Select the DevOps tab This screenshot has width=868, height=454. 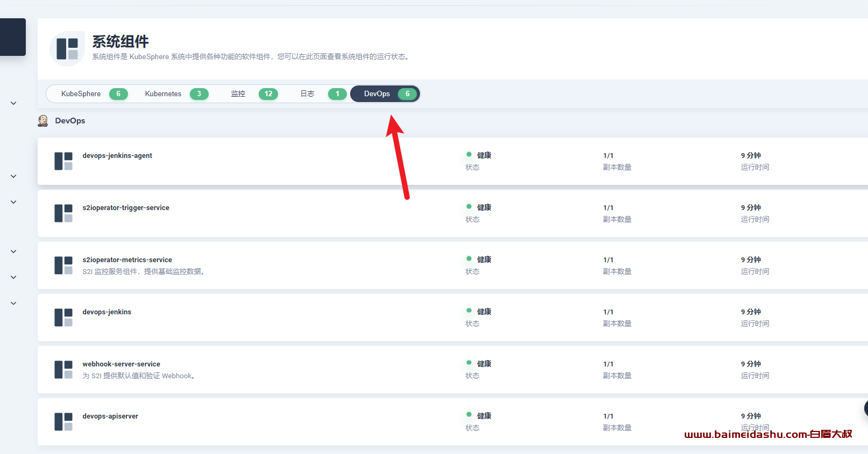tap(385, 93)
